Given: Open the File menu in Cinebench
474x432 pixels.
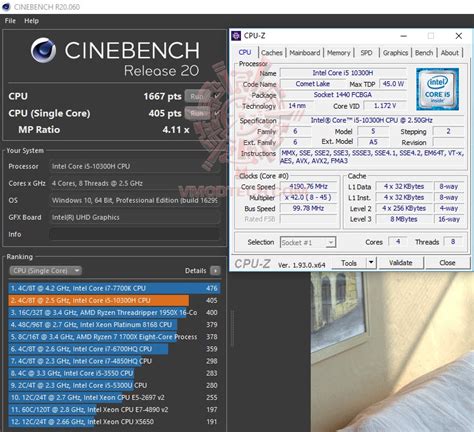Looking at the screenshot, I should point(10,21).
